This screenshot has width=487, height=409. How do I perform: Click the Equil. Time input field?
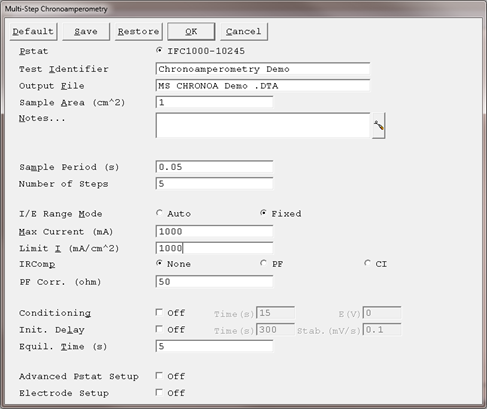[214, 346]
